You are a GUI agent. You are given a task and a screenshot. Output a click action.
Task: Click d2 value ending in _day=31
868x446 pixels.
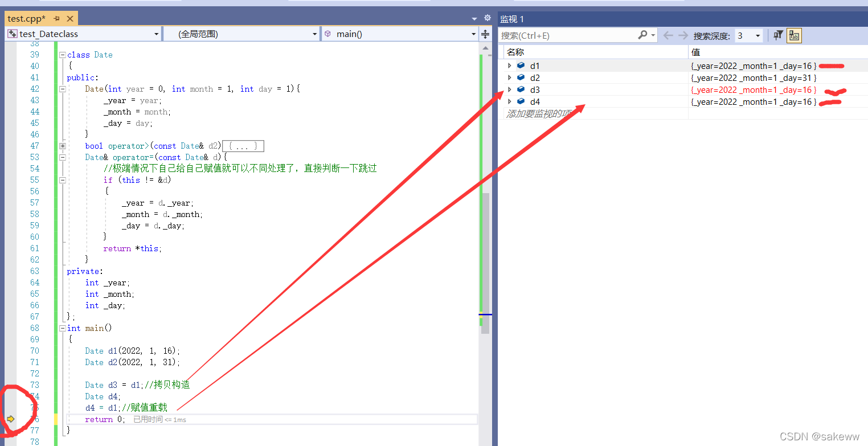point(754,78)
